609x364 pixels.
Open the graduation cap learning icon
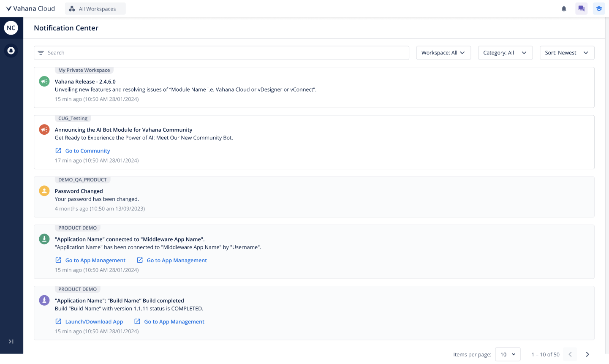tap(598, 9)
